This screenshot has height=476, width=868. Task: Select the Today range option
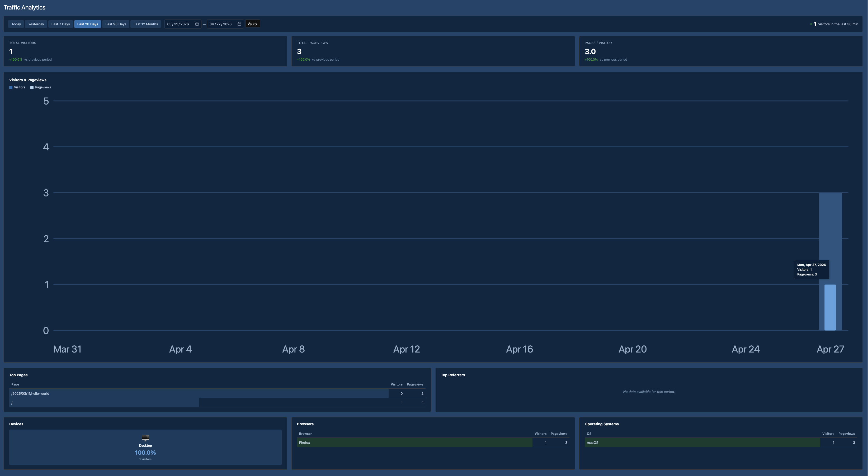[16, 24]
